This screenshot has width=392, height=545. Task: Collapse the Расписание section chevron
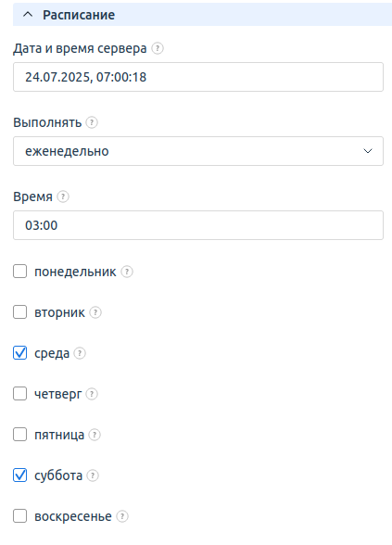[x=28, y=15]
